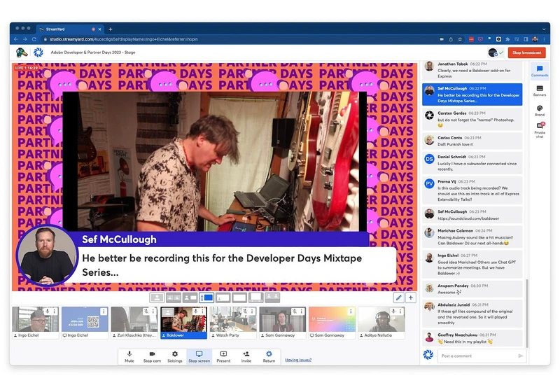Select the last layout option, two people at the top
Image resolution: width=560 pixels, height=392 pixels.
pos(272,297)
